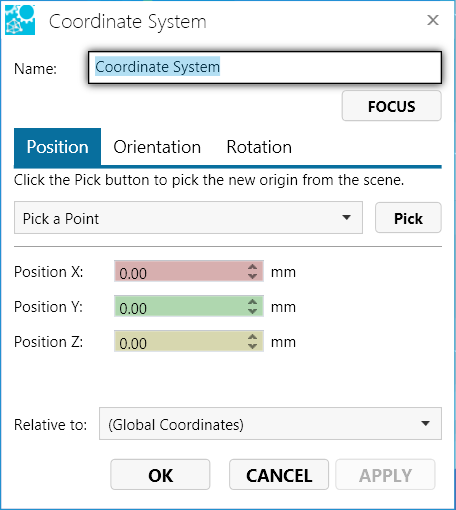Click the FOCUS button
The width and height of the screenshot is (456, 510).
[x=392, y=106]
